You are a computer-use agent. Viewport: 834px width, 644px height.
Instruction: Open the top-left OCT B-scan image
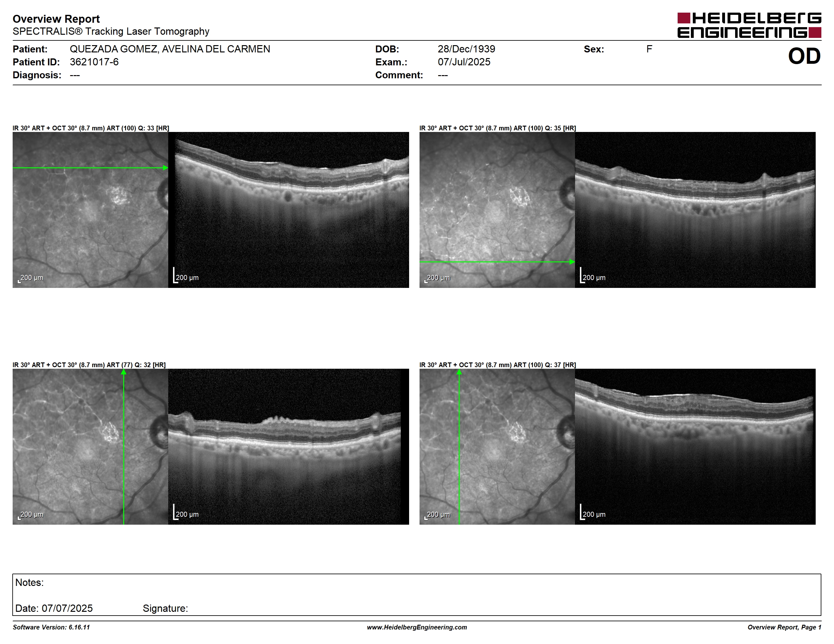point(289,210)
